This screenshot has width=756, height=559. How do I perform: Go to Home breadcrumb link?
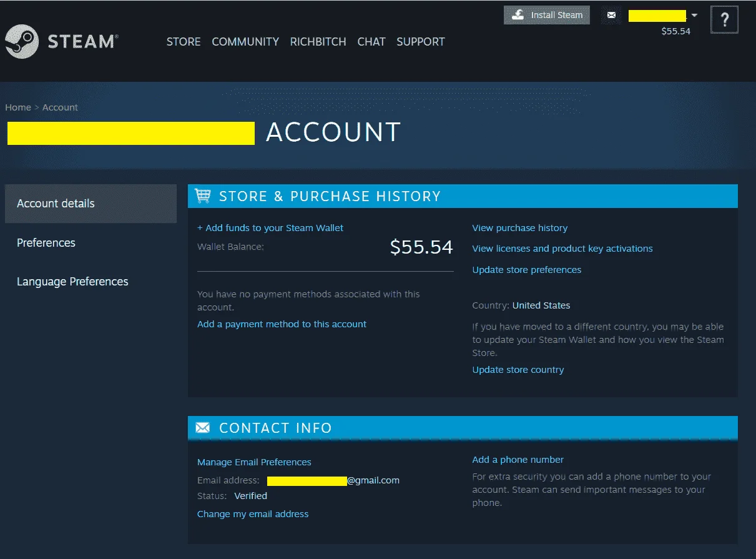point(18,107)
